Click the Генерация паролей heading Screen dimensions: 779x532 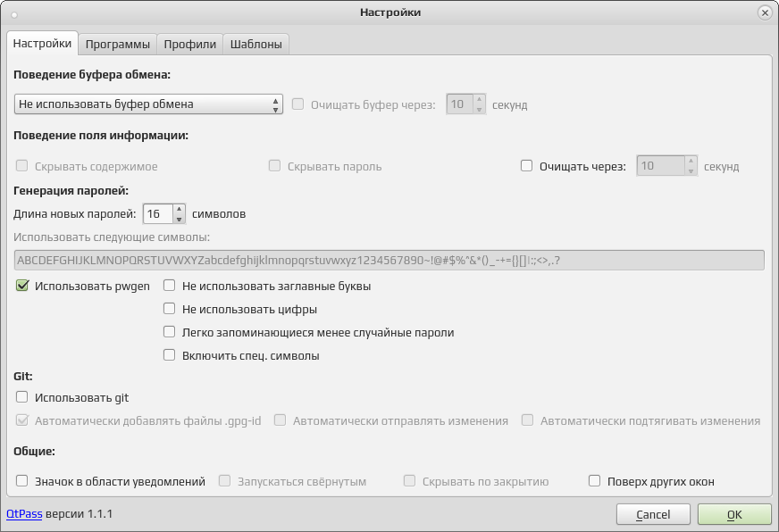pos(71,190)
